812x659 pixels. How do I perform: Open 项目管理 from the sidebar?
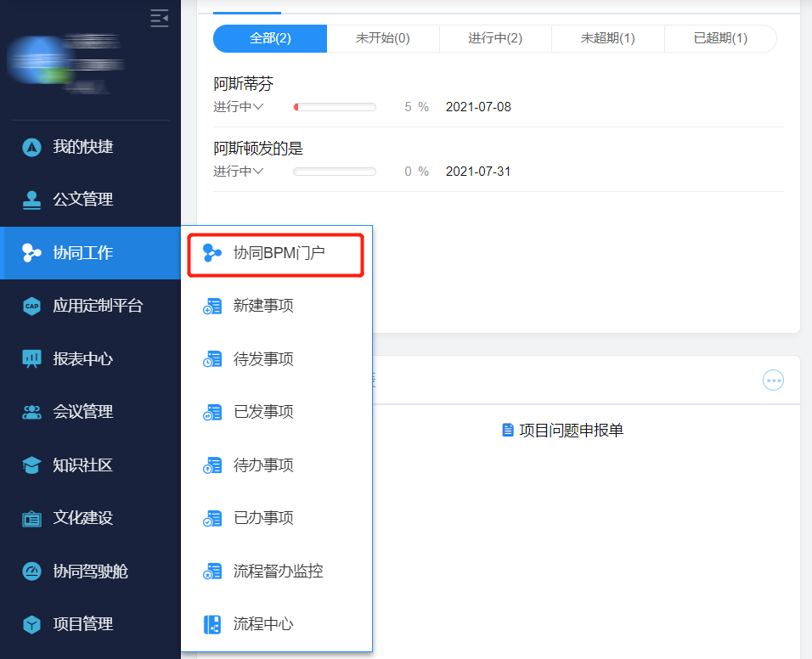tap(32, 624)
